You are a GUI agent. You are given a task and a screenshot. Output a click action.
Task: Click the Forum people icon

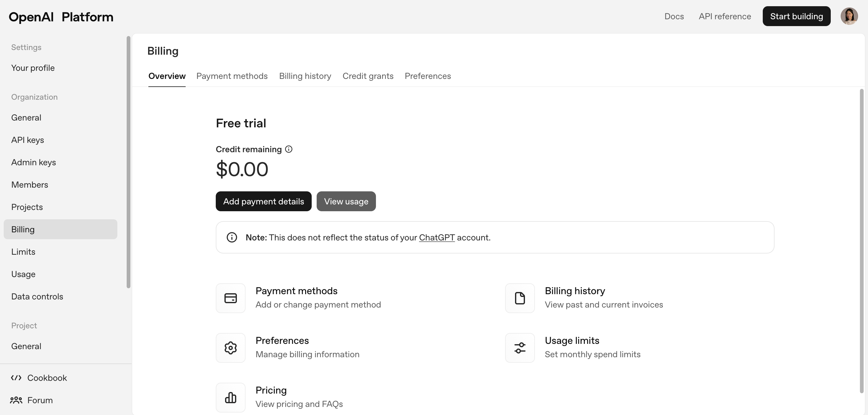point(16,400)
